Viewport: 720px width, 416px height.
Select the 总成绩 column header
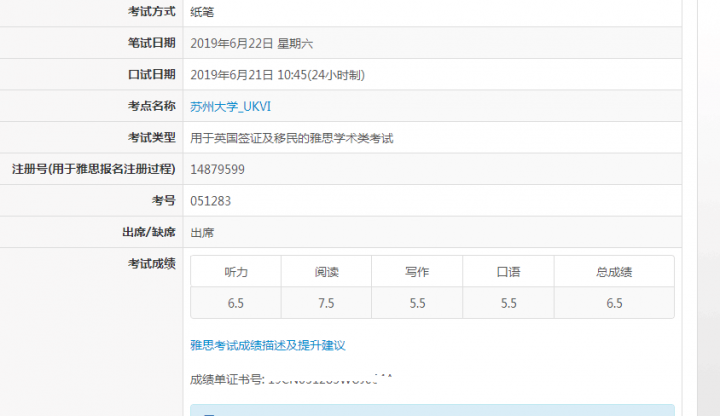pyautogui.click(x=614, y=272)
